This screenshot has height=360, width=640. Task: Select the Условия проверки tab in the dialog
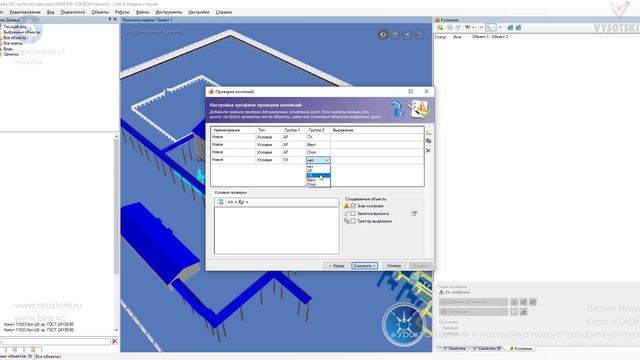230,192
